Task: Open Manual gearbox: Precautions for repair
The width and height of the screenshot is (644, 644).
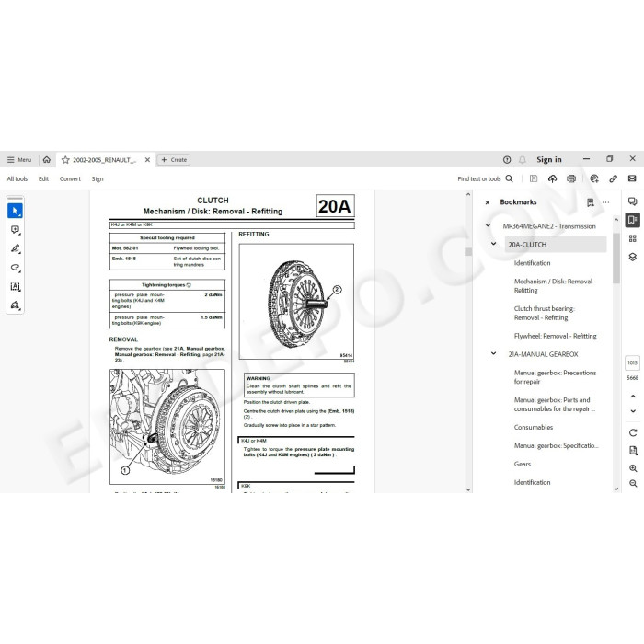Action: point(555,377)
